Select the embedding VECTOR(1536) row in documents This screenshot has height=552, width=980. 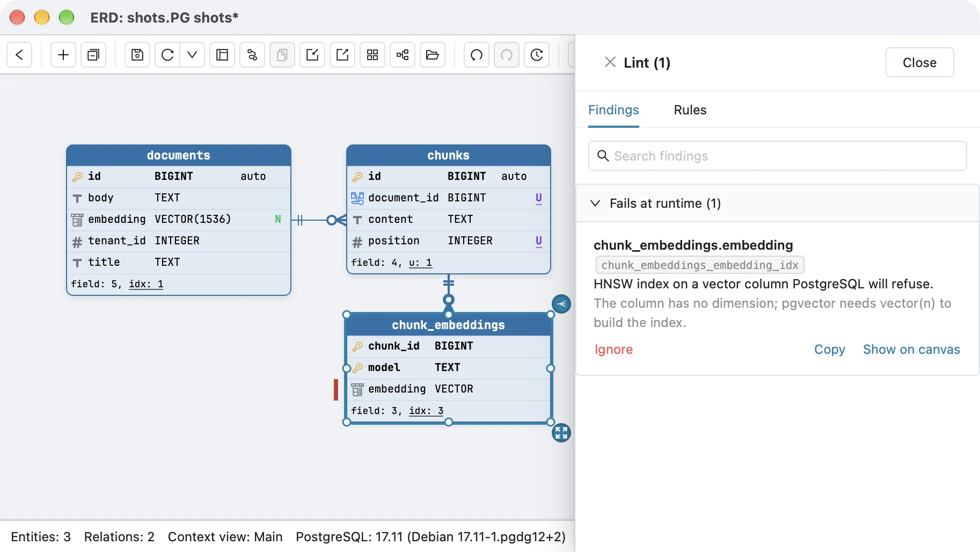(x=179, y=220)
